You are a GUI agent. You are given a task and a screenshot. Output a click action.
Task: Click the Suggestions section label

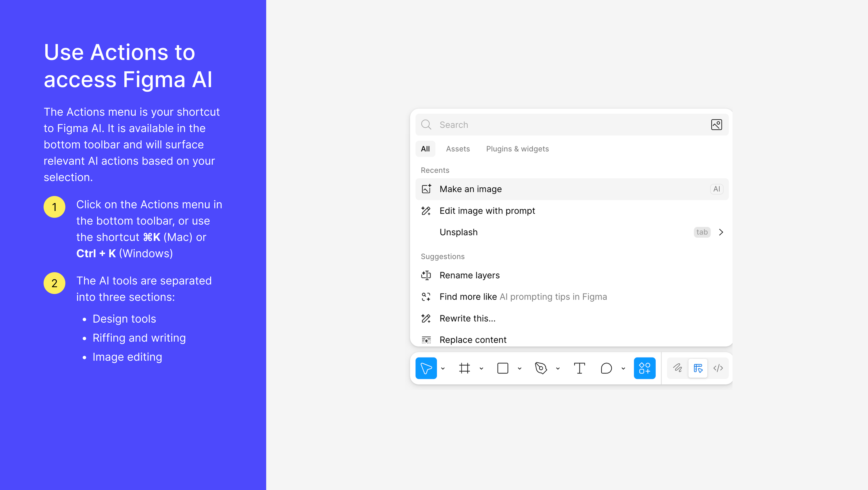pos(443,256)
